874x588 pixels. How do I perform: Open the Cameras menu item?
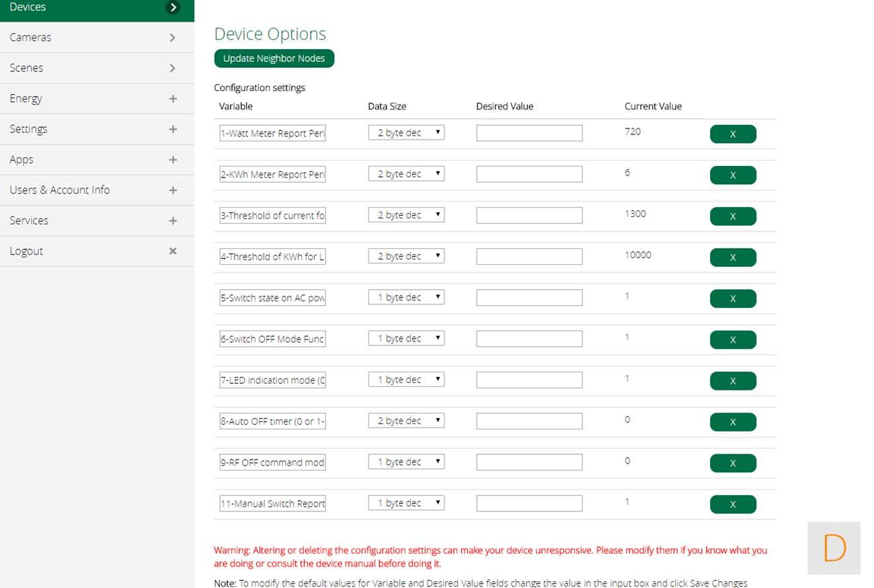[x=97, y=38]
